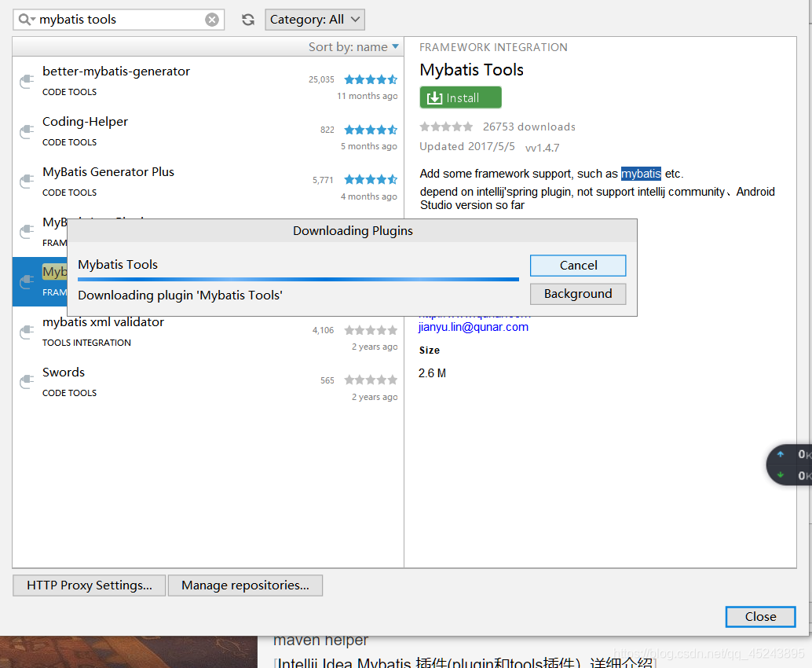Image resolution: width=812 pixels, height=668 pixels.
Task: Install the Mybatis Tools plugin
Action: pyautogui.click(x=460, y=97)
